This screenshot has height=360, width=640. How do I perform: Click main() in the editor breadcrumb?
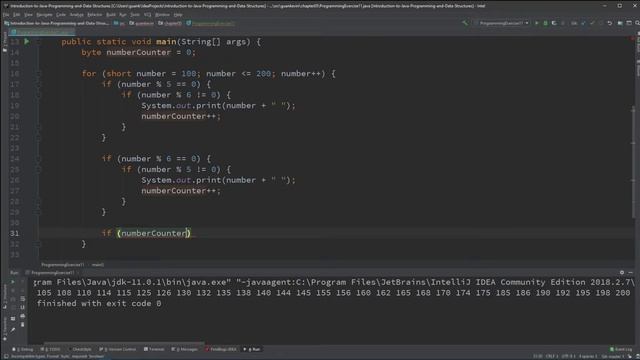(x=98, y=265)
